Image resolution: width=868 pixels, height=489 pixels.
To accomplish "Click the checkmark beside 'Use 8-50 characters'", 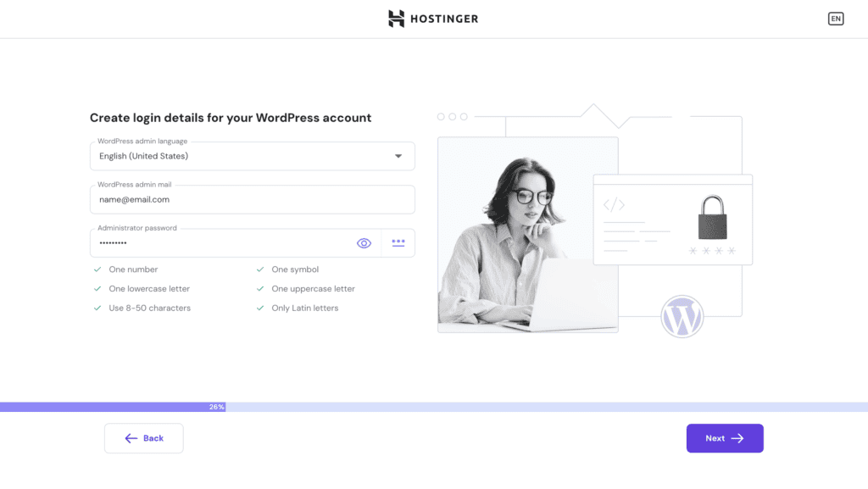I will [x=97, y=308].
